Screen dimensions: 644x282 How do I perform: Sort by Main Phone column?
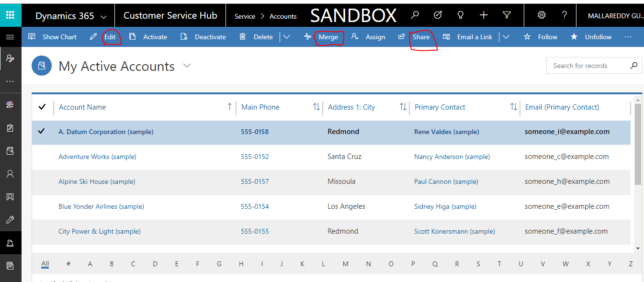click(260, 107)
